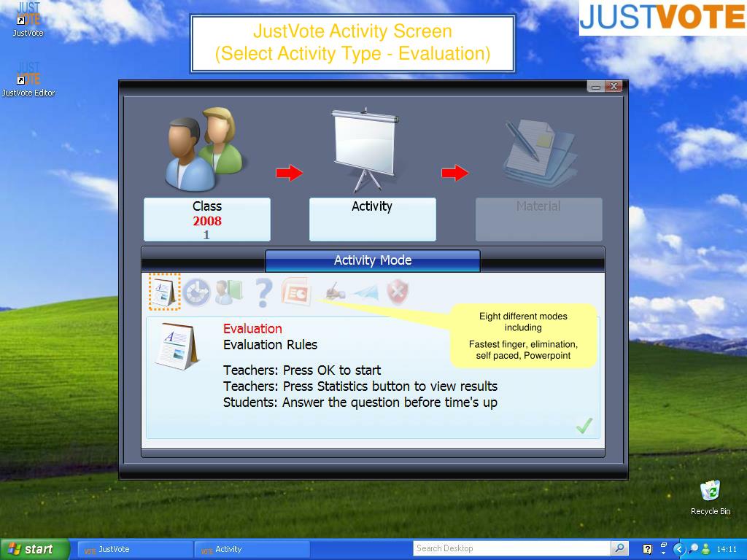Close the JustVote activity window
Screen dimensions: 747x560
pyautogui.click(x=614, y=87)
